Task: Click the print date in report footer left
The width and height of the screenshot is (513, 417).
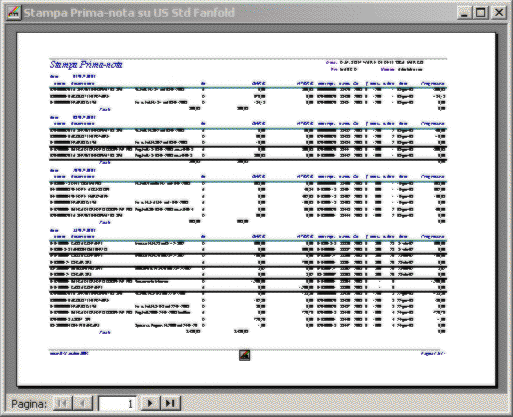Action: click(x=69, y=353)
